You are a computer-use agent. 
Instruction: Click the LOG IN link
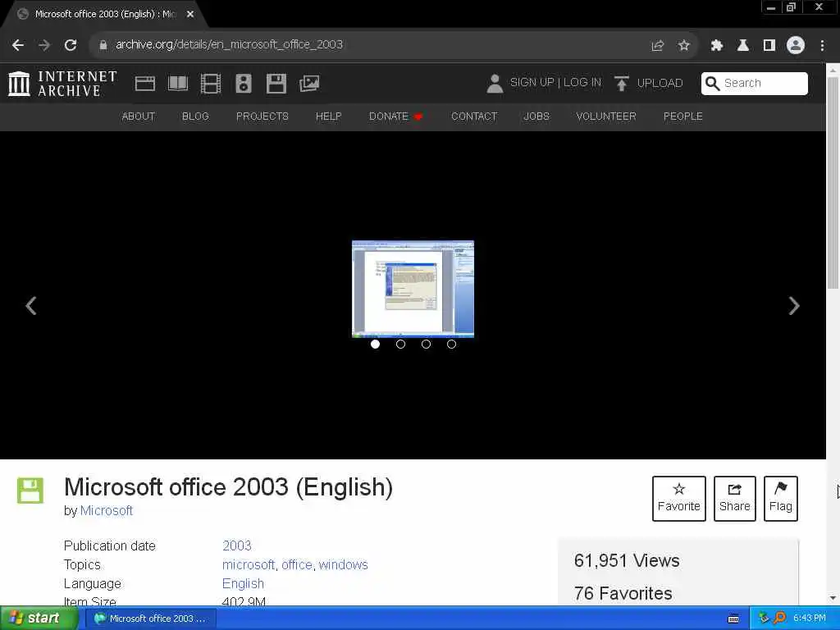[582, 83]
